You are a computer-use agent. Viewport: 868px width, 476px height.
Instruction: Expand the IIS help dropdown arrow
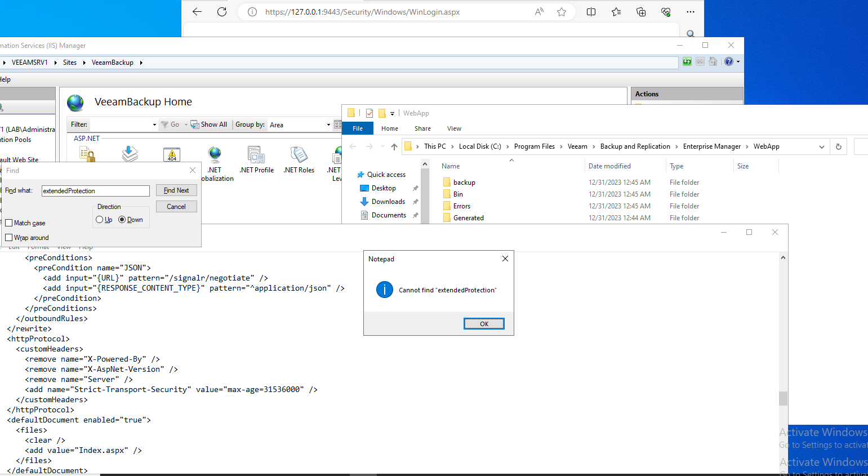pyautogui.click(x=738, y=62)
